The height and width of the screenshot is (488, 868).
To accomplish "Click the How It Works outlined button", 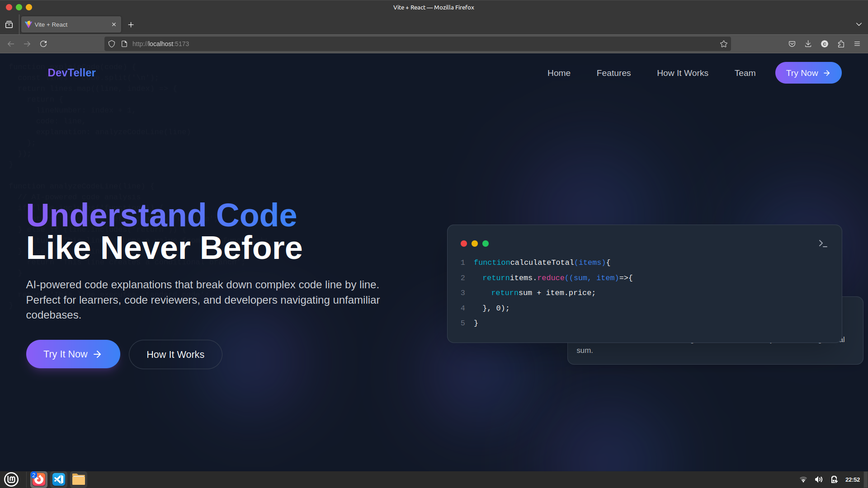I will [x=175, y=355].
